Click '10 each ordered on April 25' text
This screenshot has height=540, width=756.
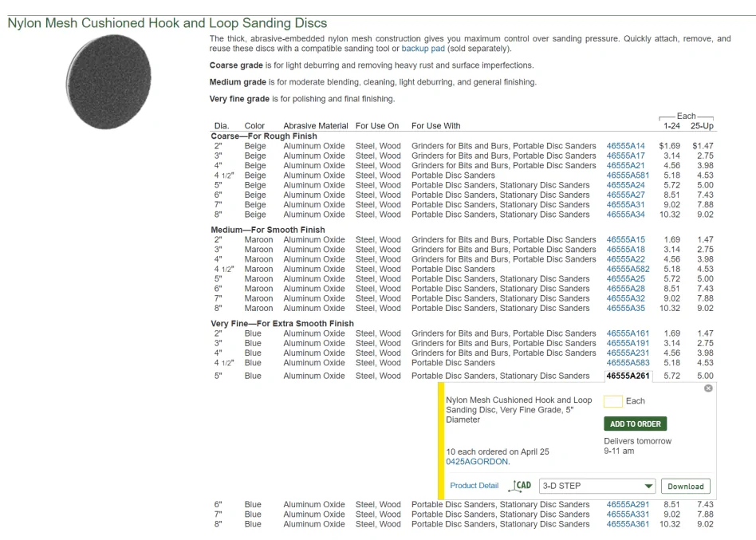tap(497, 451)
